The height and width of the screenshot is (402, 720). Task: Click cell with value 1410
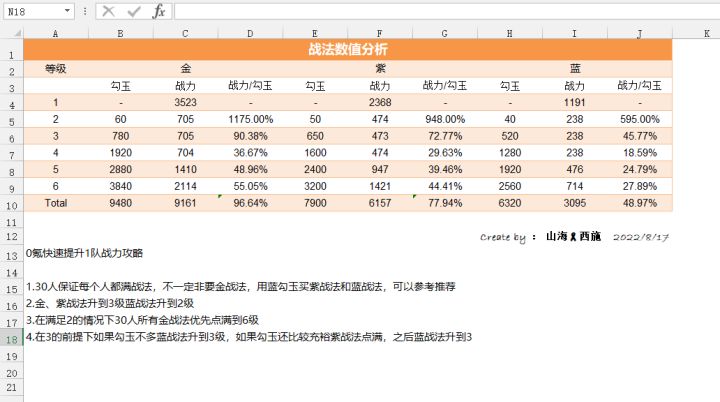click(x=185, y=170)
